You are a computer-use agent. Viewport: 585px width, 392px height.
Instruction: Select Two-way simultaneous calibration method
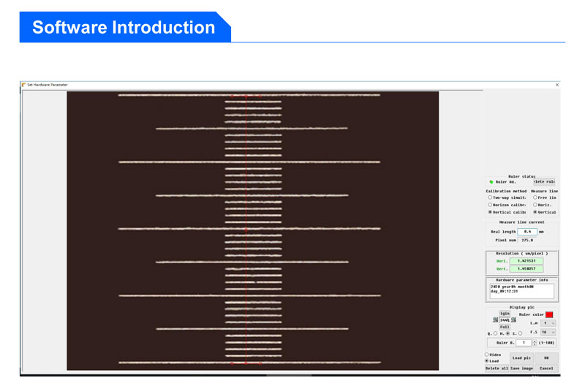490,197
